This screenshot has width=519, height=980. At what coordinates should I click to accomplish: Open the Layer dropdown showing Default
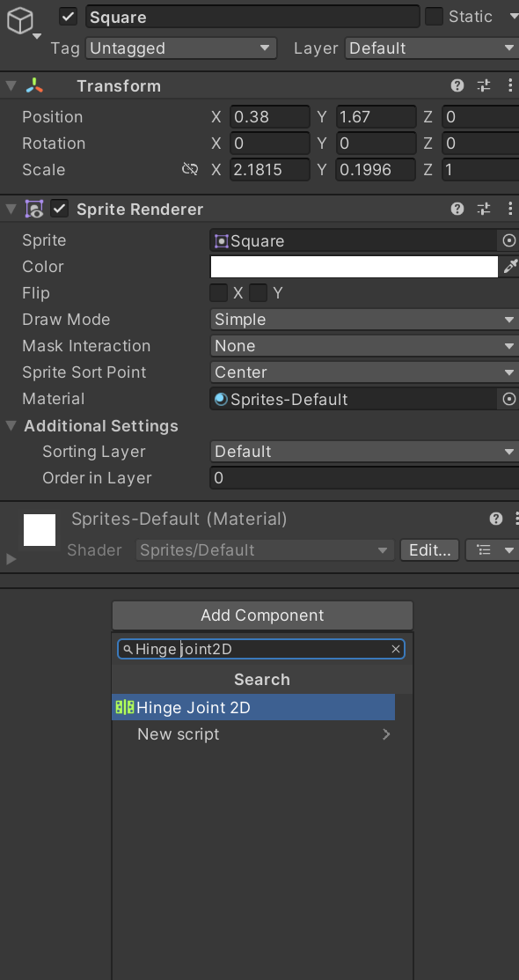tap(432, 48)
